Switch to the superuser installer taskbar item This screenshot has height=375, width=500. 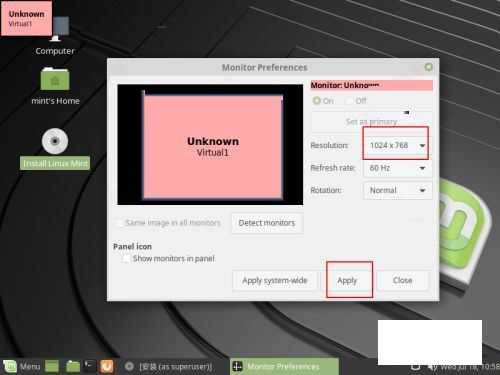click(169, 367)
